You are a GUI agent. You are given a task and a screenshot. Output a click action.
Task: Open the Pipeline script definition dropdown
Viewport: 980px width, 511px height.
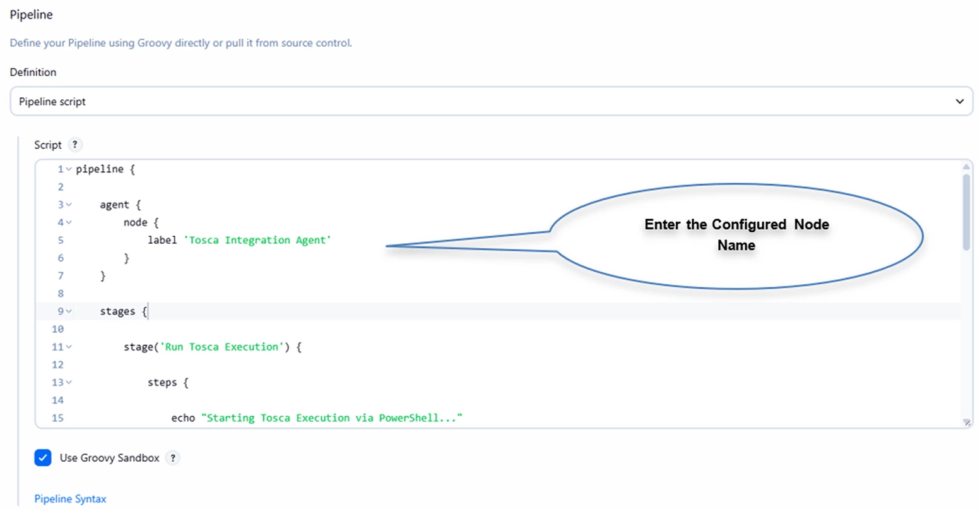(492, 101)
